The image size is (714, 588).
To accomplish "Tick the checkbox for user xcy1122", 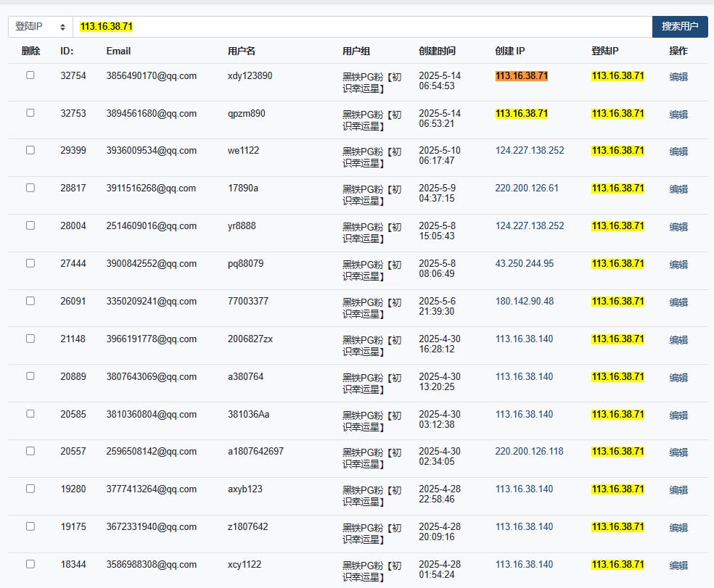I will pyautogui.click(x=30, y=564).
